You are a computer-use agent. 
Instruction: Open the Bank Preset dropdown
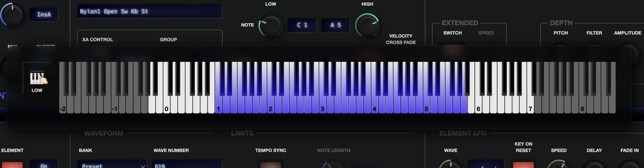point(113,165)
